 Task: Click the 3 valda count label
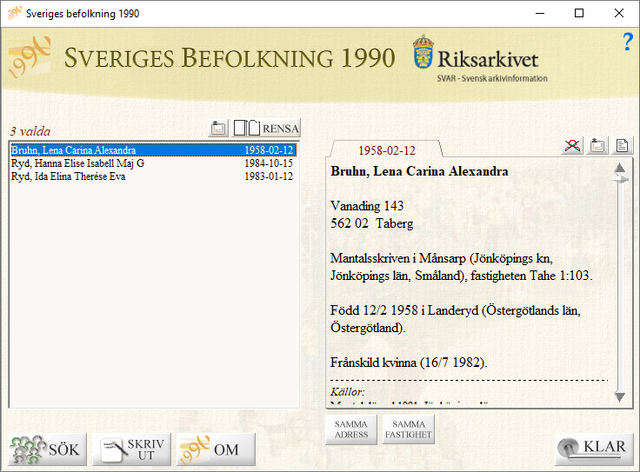tap(30, 131)
